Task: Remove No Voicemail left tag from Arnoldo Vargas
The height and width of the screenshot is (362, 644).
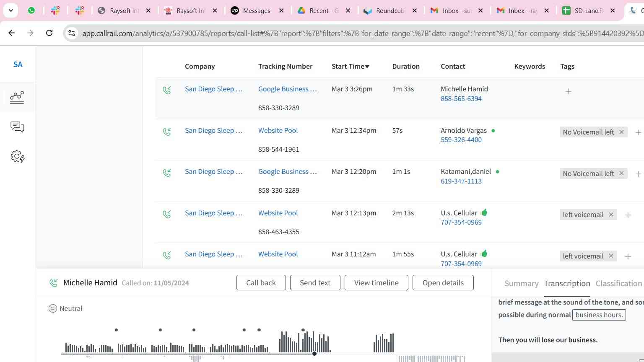Action: [621, 132]
